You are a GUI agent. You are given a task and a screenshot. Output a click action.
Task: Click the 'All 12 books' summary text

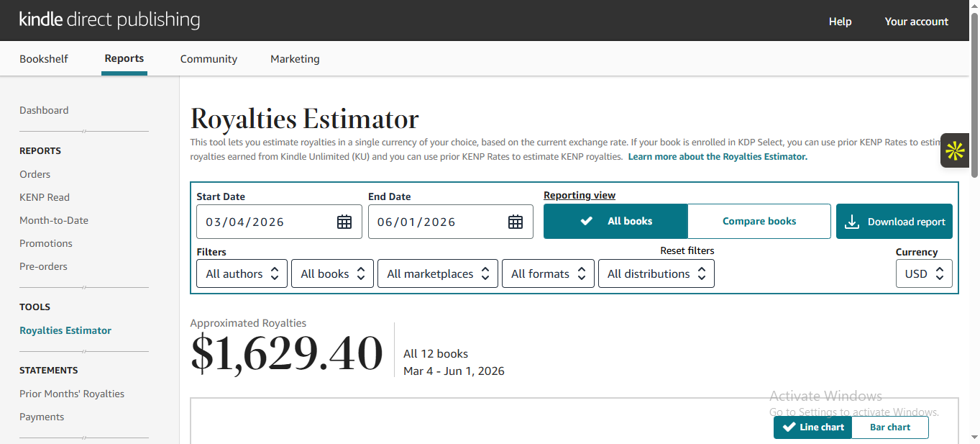[x=436, y=354]
